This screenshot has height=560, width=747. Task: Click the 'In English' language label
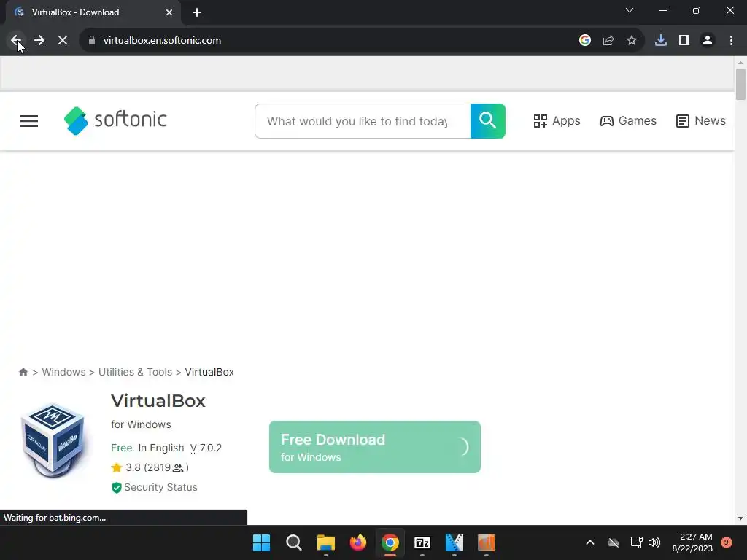click(x=161, y=448)
